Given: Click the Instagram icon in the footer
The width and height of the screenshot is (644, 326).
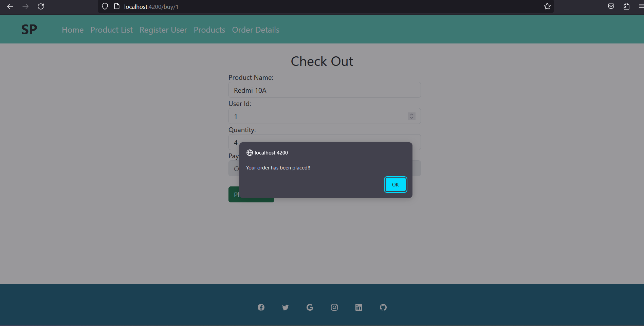Looking at the screenshot, I should tap(334, 307).
